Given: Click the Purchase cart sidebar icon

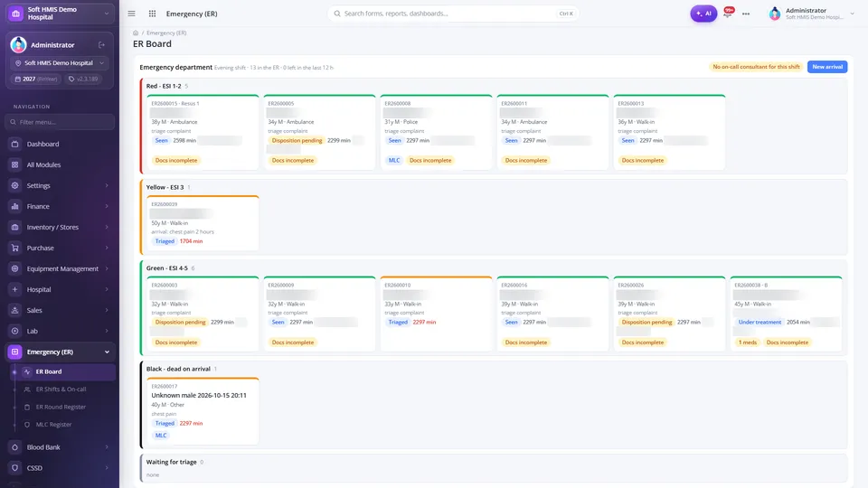Looking at the screenshot, I should click(15, 248).
